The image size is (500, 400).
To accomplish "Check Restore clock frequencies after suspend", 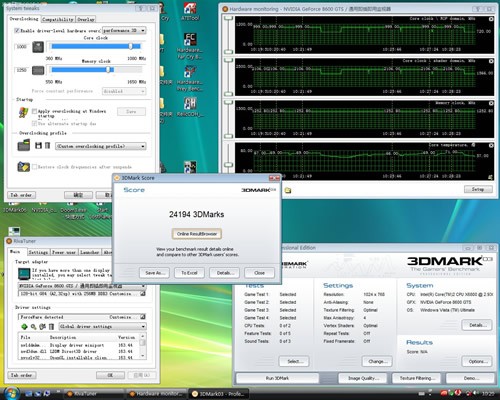I will [34, 166].
